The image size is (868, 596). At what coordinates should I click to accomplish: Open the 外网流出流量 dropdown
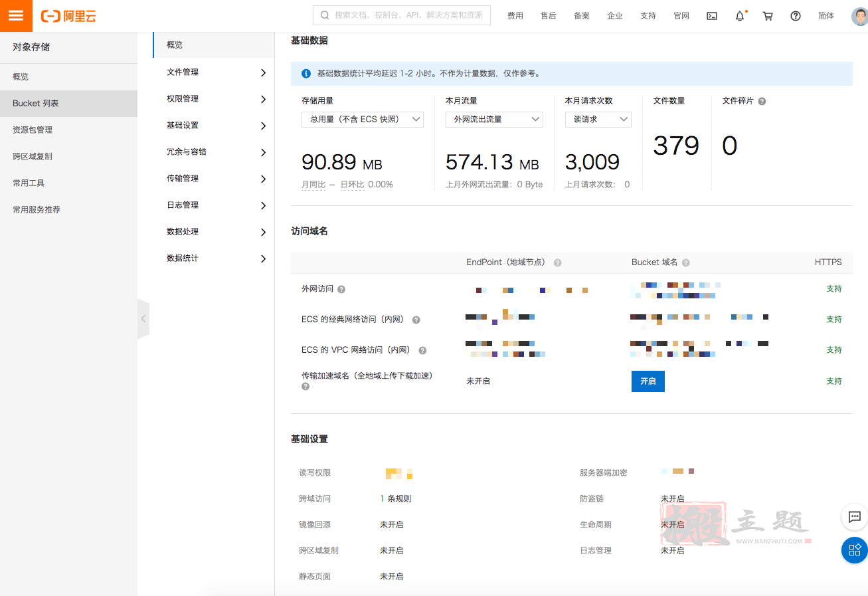(494, 119)
